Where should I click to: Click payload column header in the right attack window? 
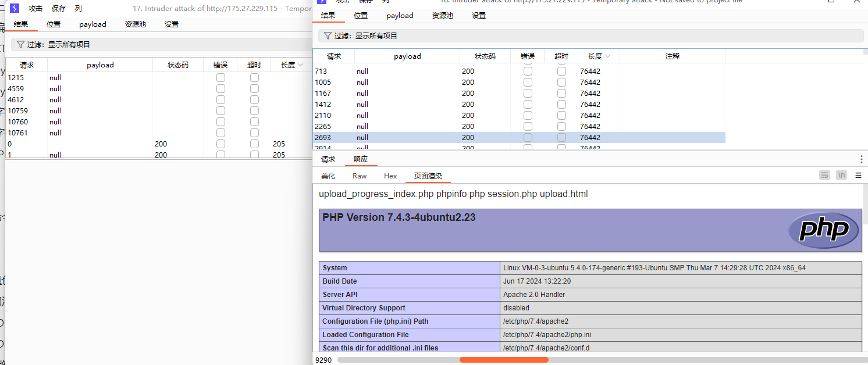click(407, 56)
